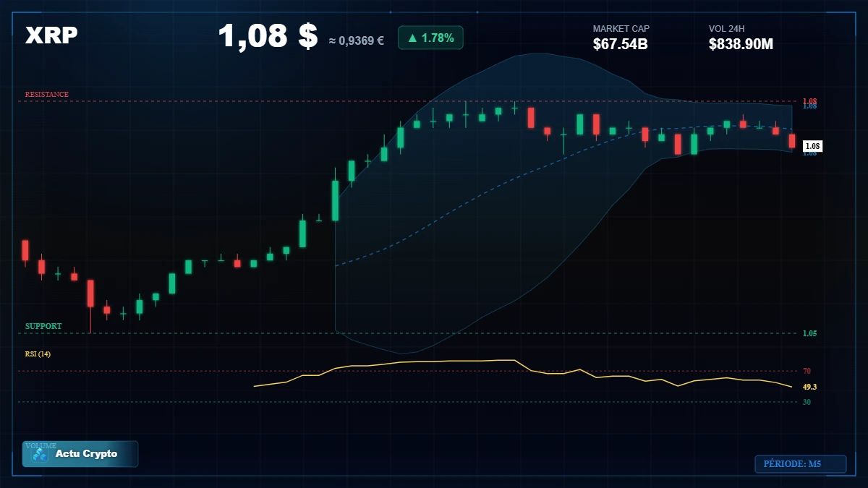Click the RSI 70 level label
Viewport: 868px width, 488px height.
pyautogui.click(x=807, y=371)
